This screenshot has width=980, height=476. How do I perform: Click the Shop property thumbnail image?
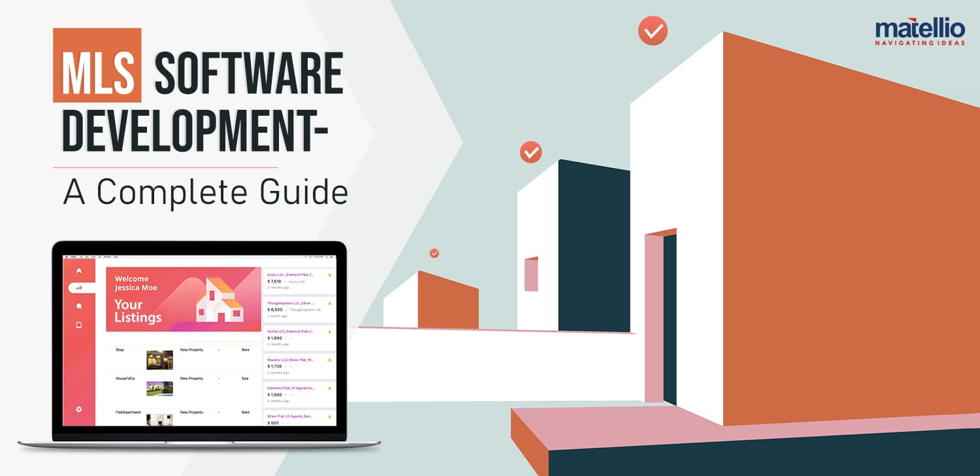(x=159, y=360)
